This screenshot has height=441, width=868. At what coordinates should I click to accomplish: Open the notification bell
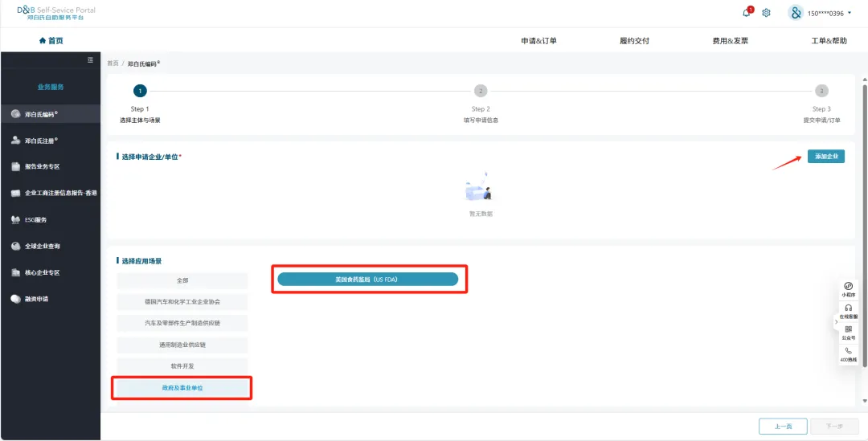click(x=746, y=13)
